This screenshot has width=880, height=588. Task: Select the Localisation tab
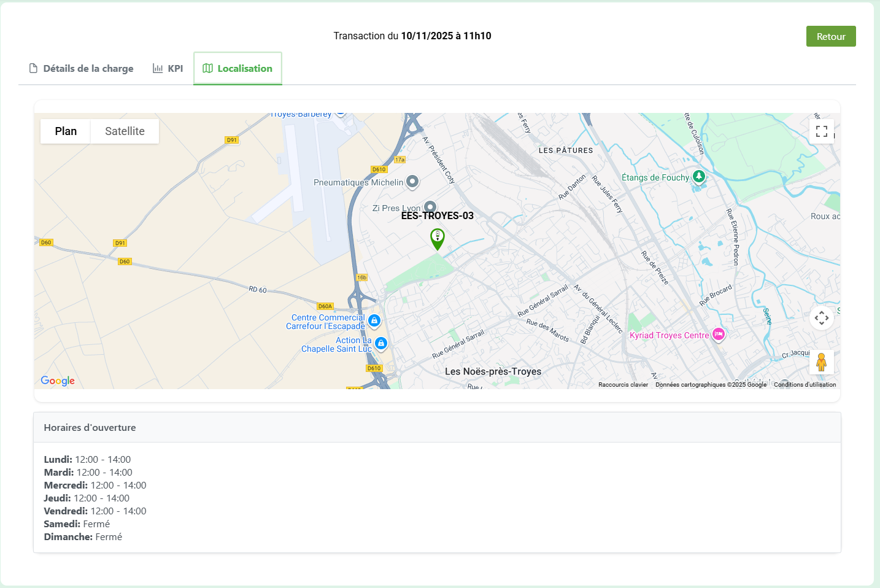[237, 69]
